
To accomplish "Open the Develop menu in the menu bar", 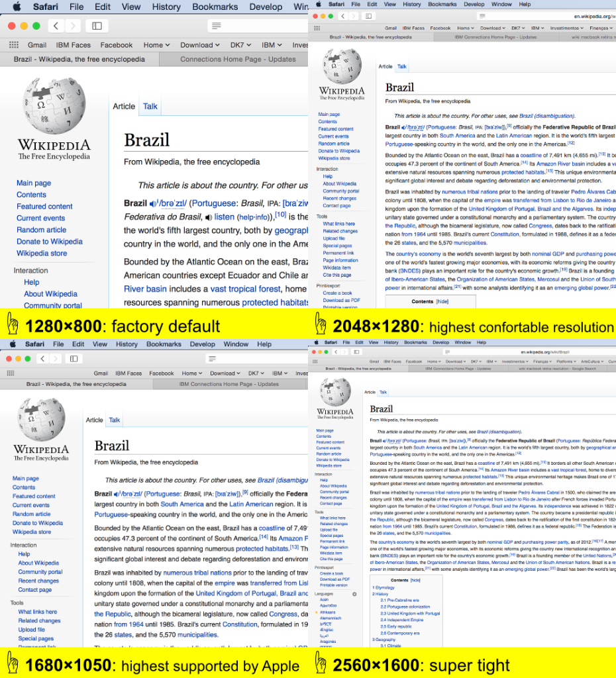I will pos(266,7).
